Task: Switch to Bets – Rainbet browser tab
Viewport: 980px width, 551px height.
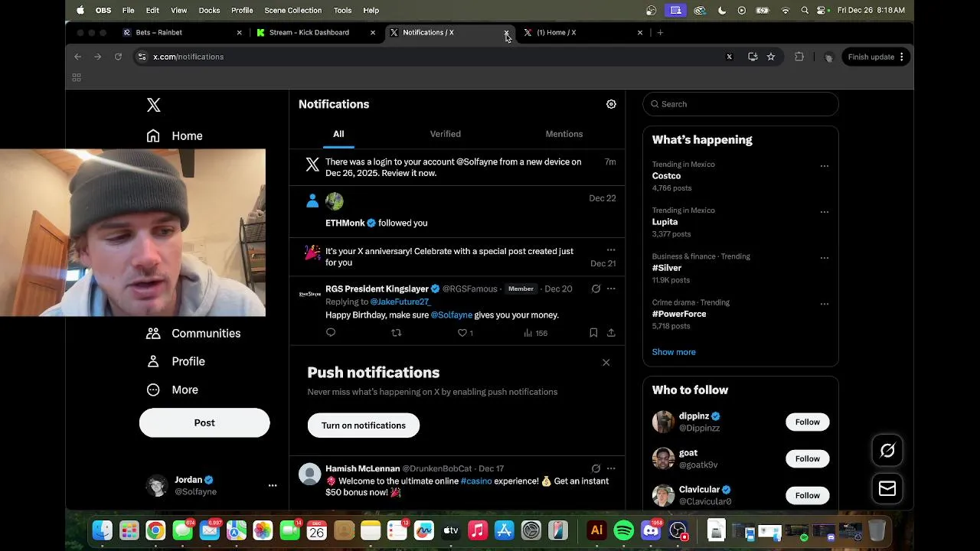Action: click(x=181, y=32)
